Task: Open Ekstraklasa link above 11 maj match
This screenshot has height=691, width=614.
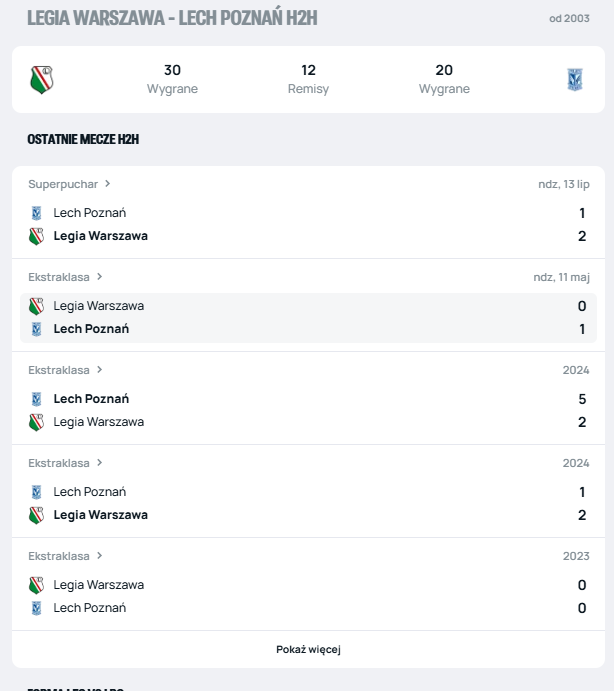Action: [59, 277]
